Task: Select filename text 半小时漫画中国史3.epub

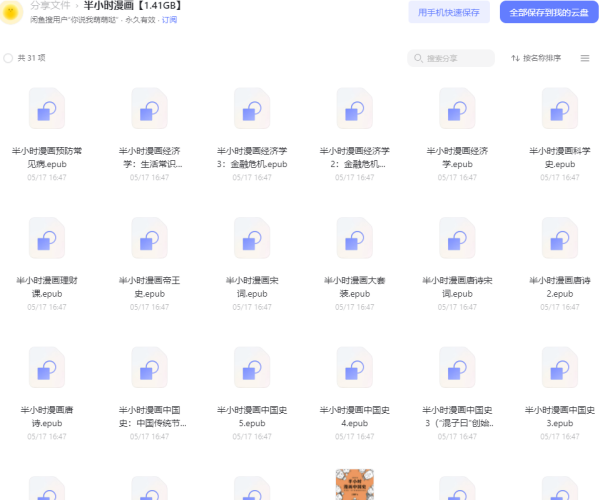Action: coord(559,416)
